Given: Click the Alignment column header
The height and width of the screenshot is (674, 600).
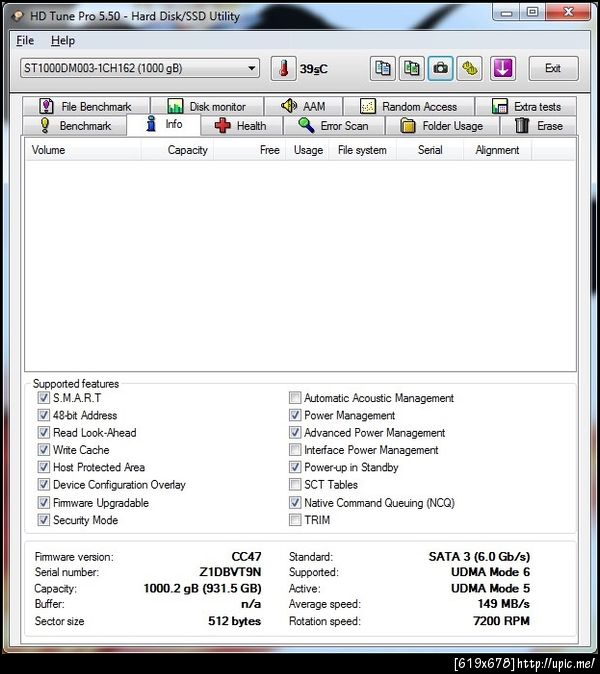Looking at the screenshot, I should coord(497,150).
